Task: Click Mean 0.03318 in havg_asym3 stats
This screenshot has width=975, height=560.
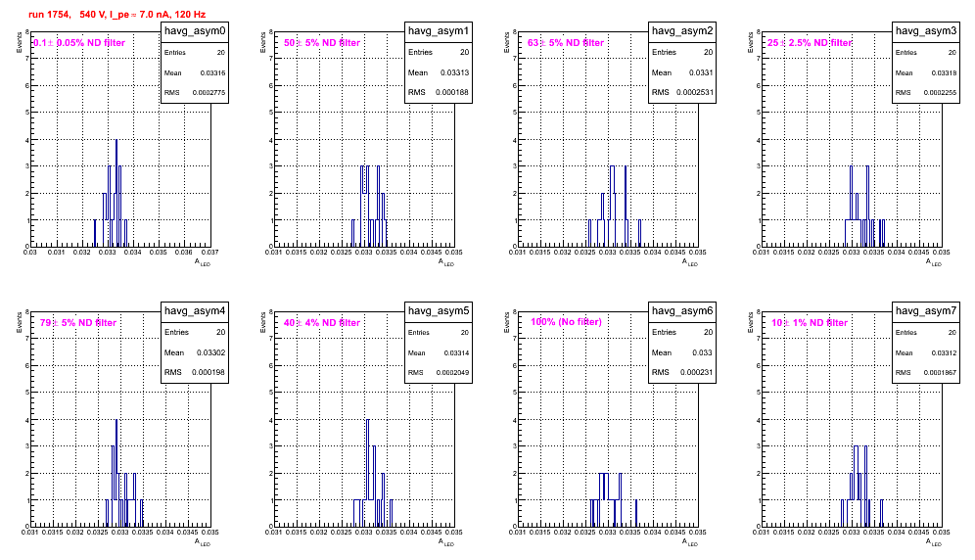Action: click(926, 72)
